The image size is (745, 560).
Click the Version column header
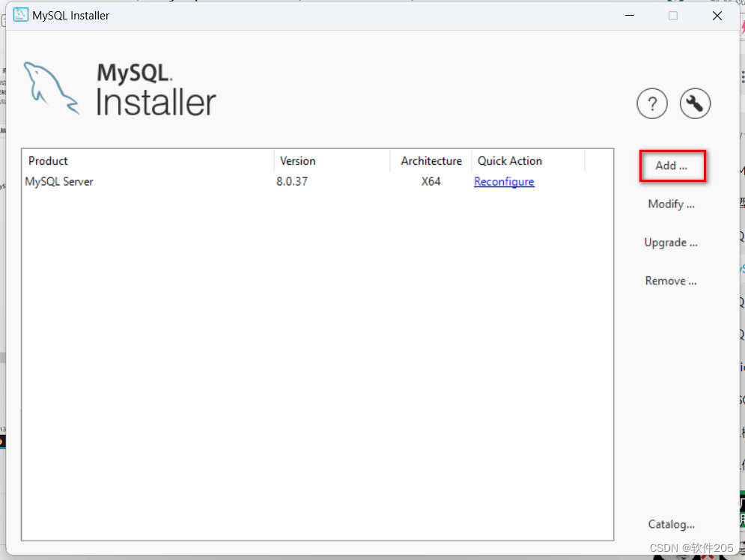[x=332, y=161]
